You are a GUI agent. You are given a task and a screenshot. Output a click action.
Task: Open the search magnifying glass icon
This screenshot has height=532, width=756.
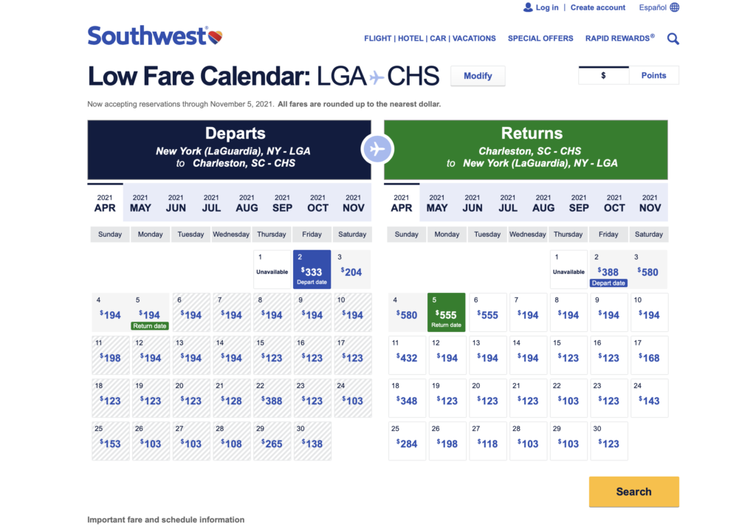(x=673, y=38)
